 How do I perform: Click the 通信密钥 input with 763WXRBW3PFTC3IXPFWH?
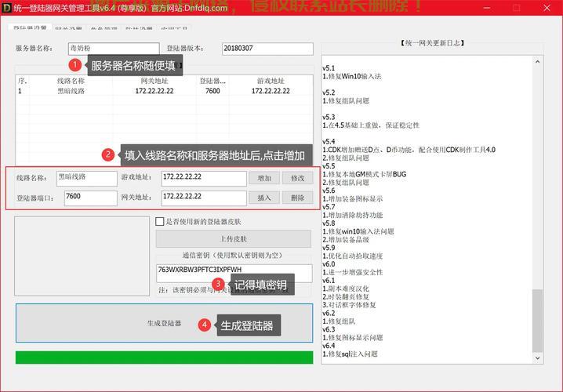[x=234, y=274]
